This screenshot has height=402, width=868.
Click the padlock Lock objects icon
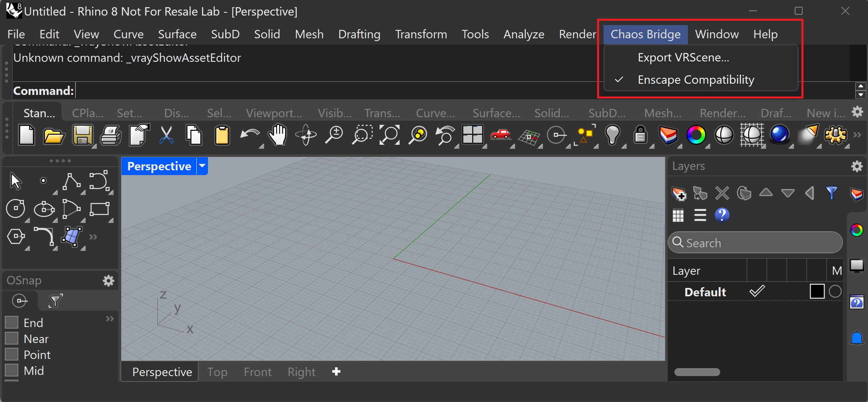641,135
